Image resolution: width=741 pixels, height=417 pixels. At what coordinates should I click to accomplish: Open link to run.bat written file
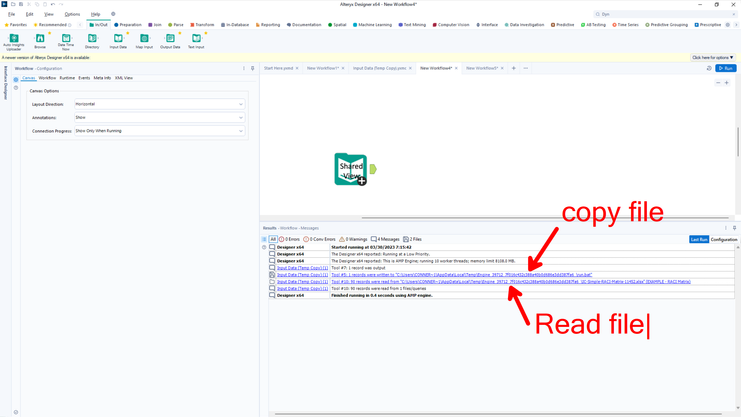point(462,275)
